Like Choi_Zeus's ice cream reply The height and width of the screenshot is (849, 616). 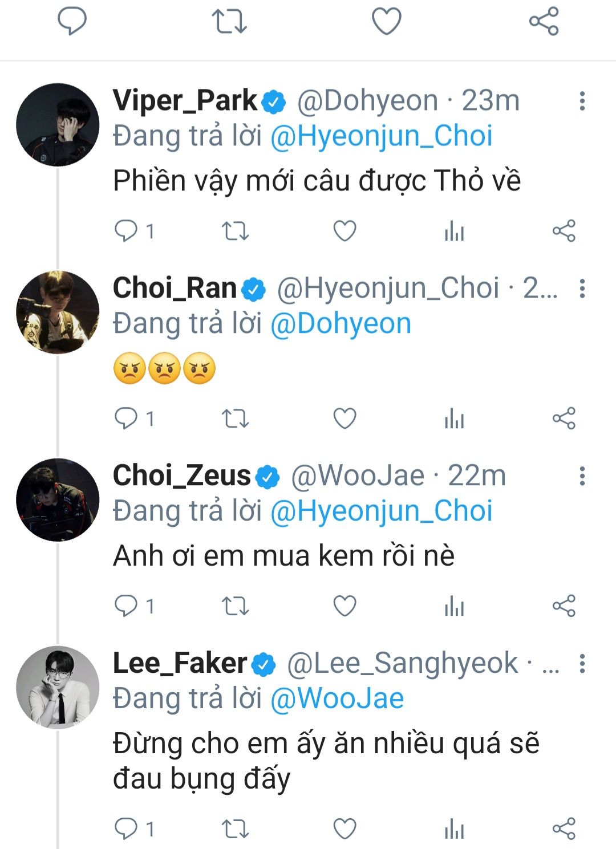345,606
